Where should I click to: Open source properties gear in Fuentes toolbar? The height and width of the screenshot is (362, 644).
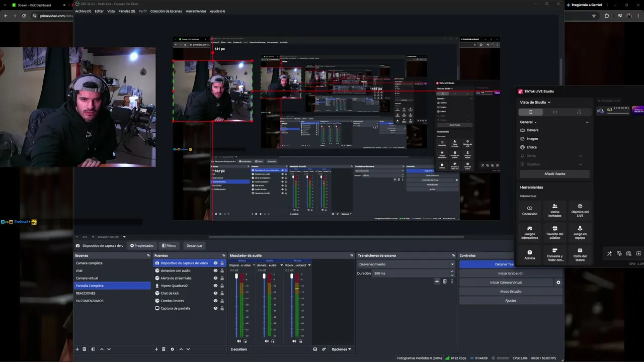click(172, 349)
